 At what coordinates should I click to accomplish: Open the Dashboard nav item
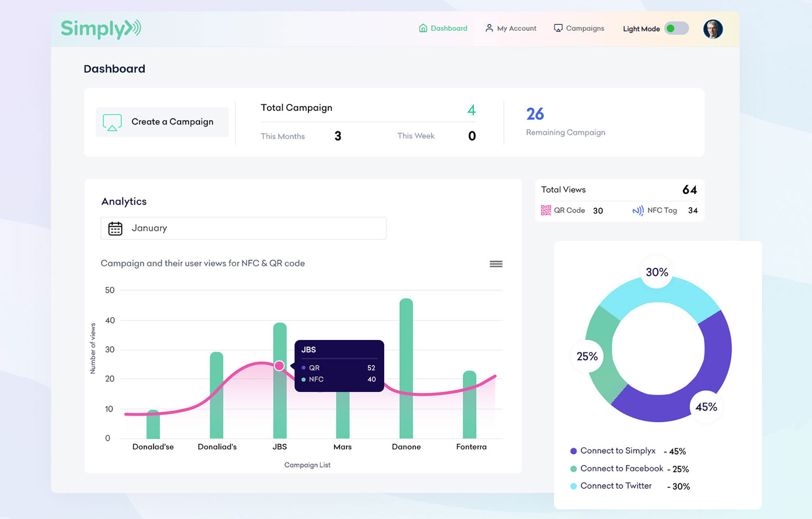coord(443,28)
